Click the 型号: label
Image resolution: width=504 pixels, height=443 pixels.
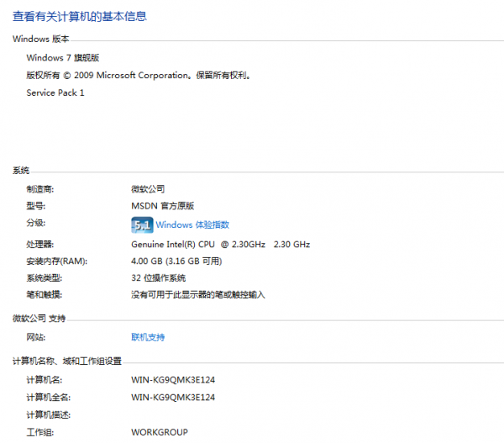[36, 206]
